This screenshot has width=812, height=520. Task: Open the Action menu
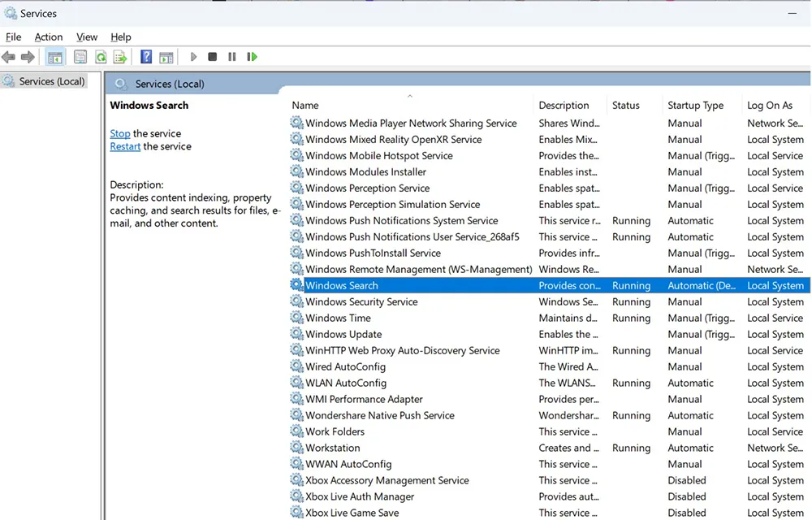pos(48,37)
